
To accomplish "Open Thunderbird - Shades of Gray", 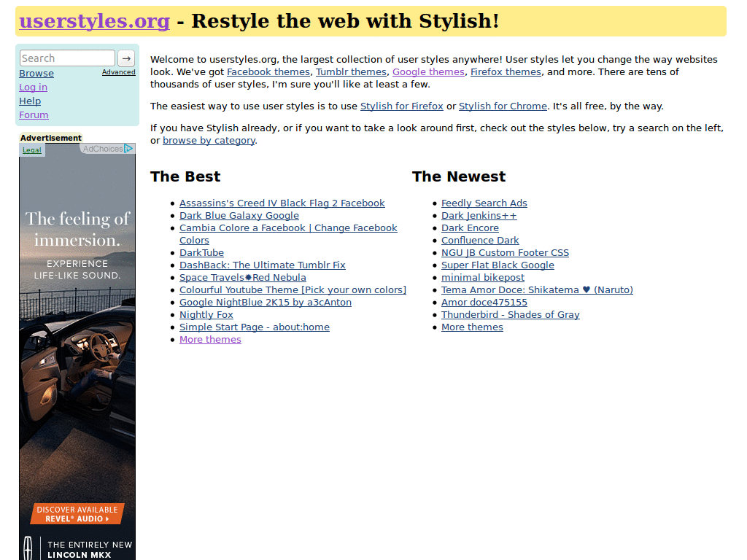I will 510,315.
